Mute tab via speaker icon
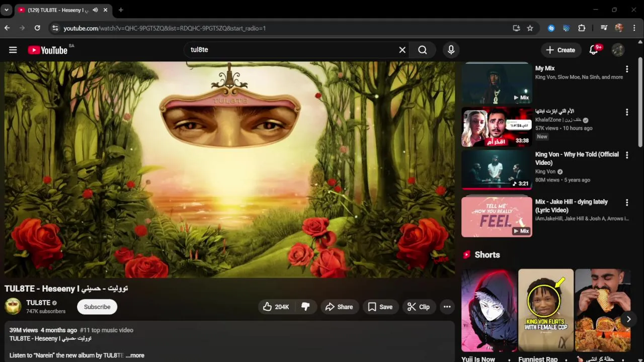The height and width of the screenshot is (362, 644). 95,10
